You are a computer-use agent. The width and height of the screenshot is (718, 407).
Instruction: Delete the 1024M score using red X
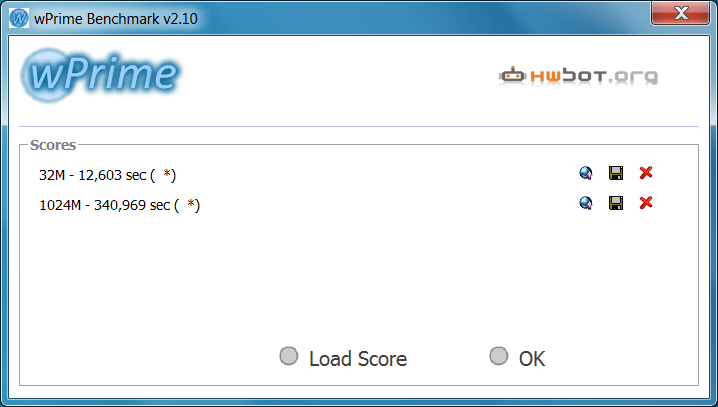pyautogui.click(x=646, y=202)
